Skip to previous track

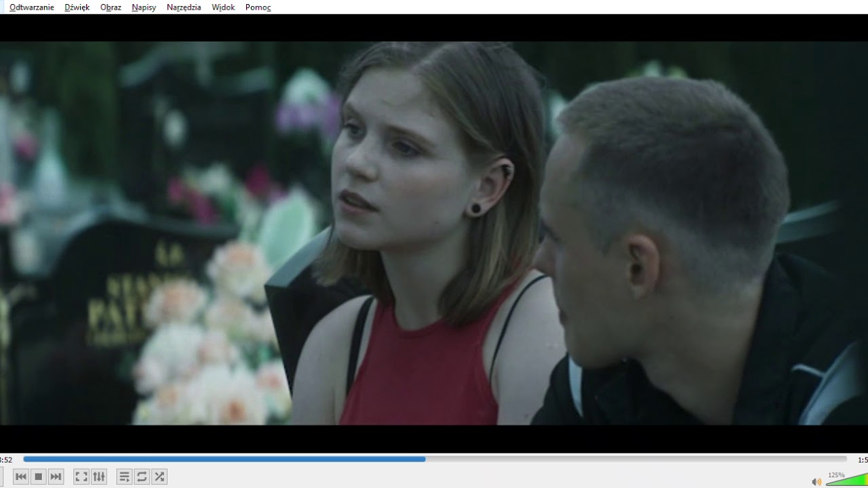pyautogui.click(x=21, y=477)
